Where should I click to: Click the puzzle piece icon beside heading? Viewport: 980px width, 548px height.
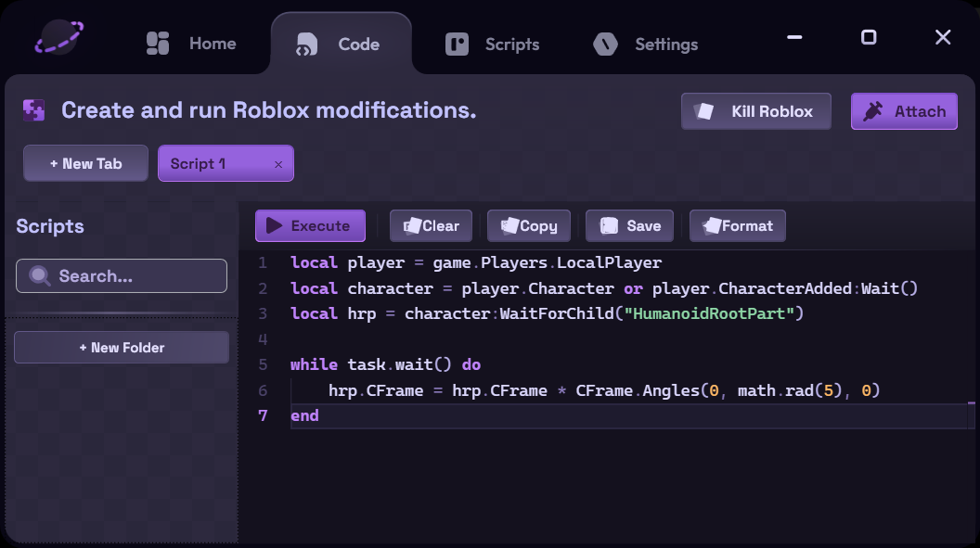pyautogui.click(x=33, y=109)
